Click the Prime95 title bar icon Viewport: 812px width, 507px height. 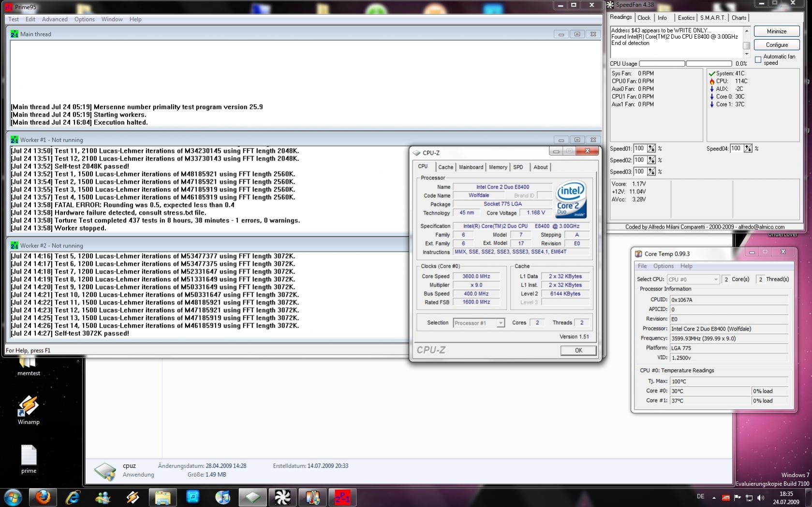coord(8,7)
